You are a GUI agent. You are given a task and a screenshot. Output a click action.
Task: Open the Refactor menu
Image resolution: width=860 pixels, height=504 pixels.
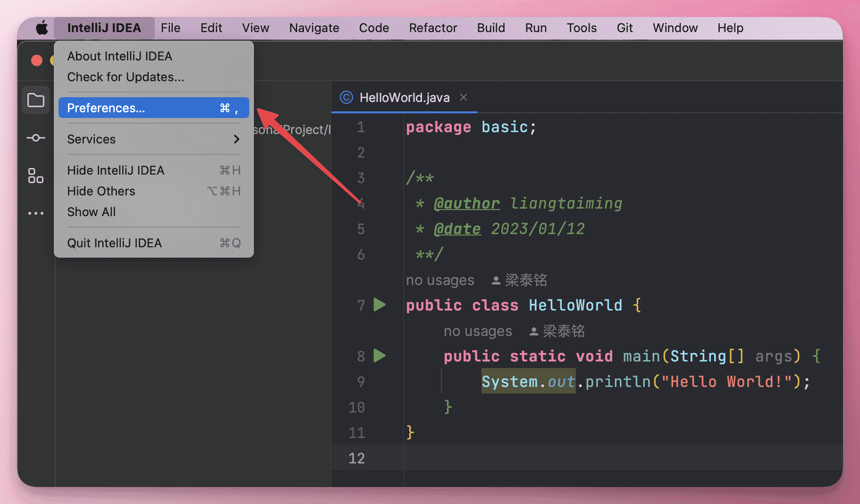433,28
